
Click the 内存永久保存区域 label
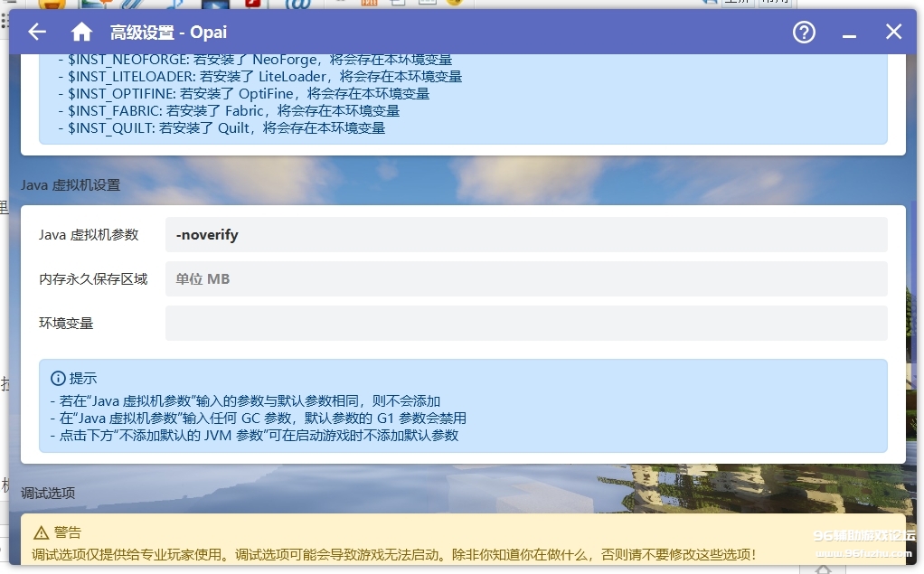(93, 279)
